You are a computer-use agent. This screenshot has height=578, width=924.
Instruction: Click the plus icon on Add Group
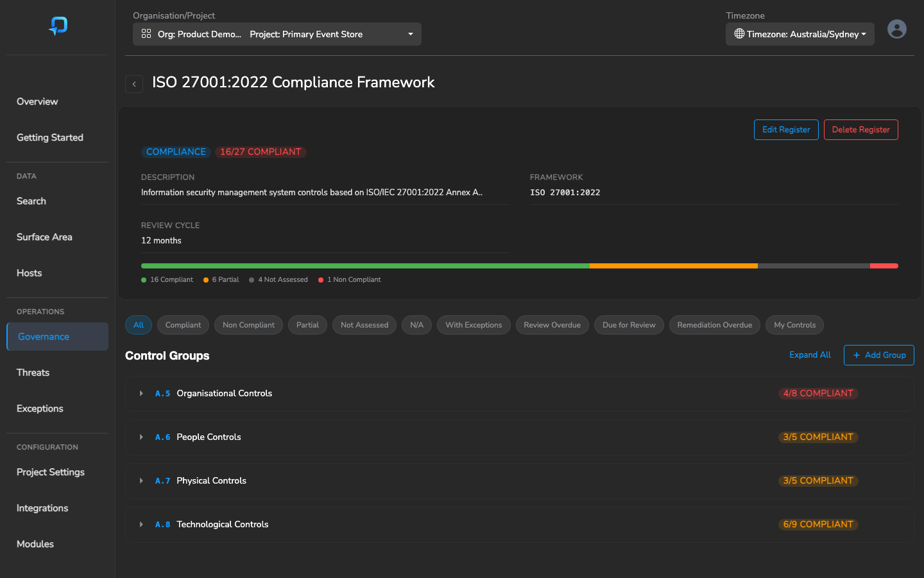857,355
